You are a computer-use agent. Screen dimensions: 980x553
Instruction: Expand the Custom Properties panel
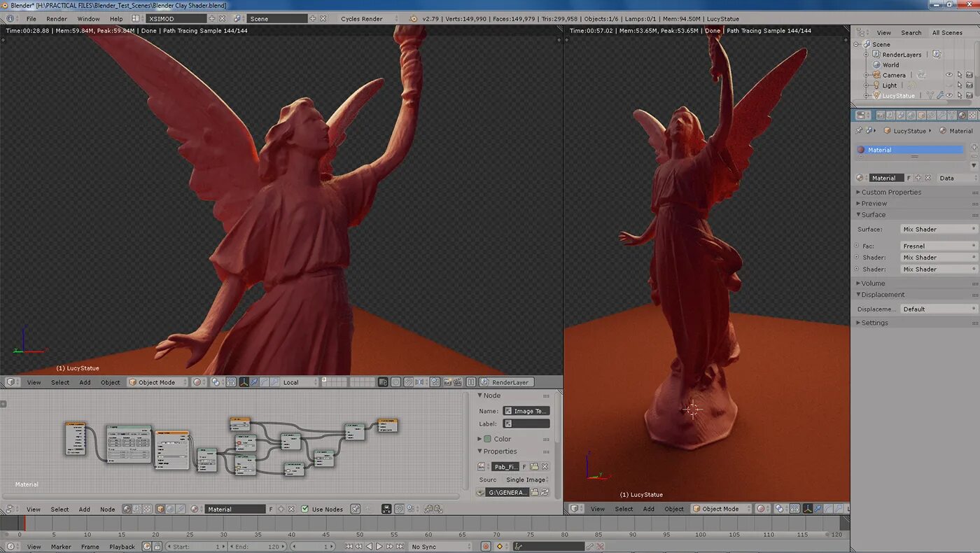click(890, 192)
